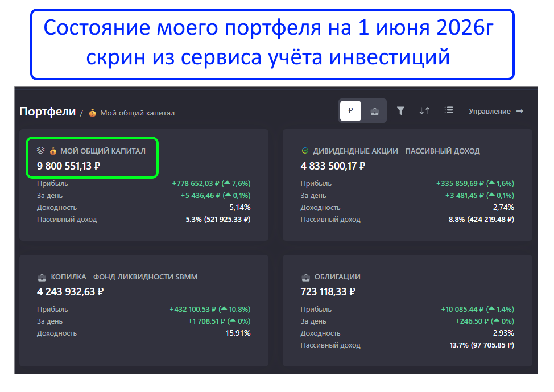Click yield value 2,93%
The height and width of the screenshot is (392, 554).
click(x=503, y=333)
